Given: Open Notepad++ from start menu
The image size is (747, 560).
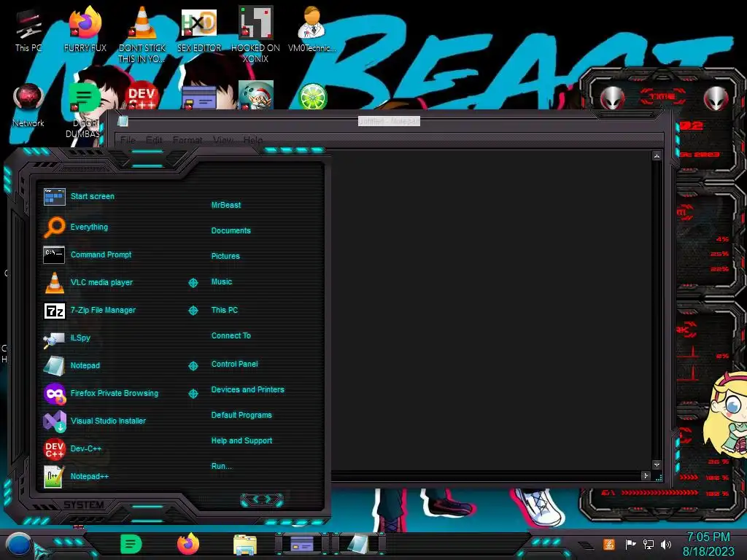Looking at the screenshot, I should point(76,476).
